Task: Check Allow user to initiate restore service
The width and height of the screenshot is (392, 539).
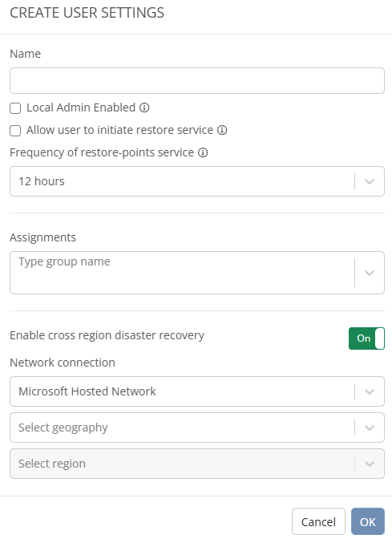Action: [x=15, y=131]
